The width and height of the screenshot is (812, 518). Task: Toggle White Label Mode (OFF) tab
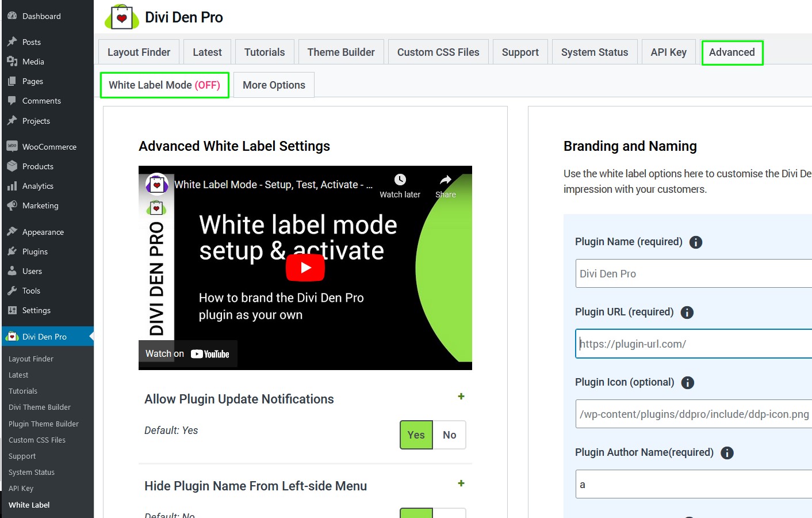point(164,85)
